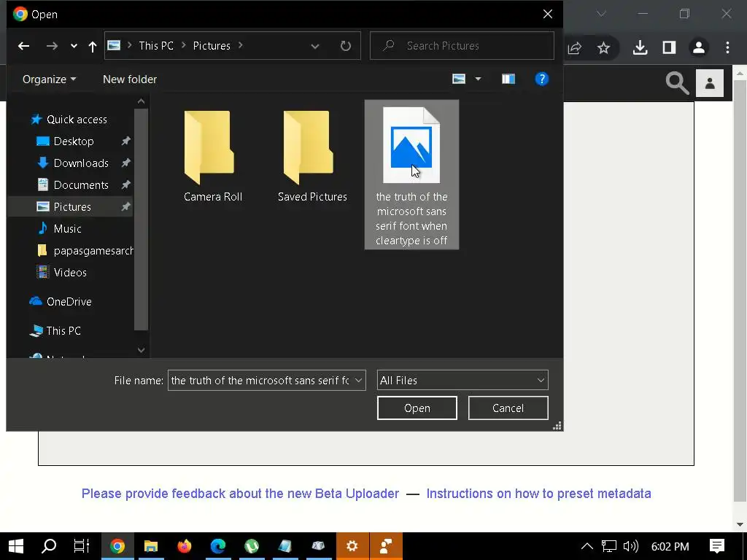Select OneDrive in the navigation pane
The width and height of the screenshot is (747, 560).
coord(69,302)
